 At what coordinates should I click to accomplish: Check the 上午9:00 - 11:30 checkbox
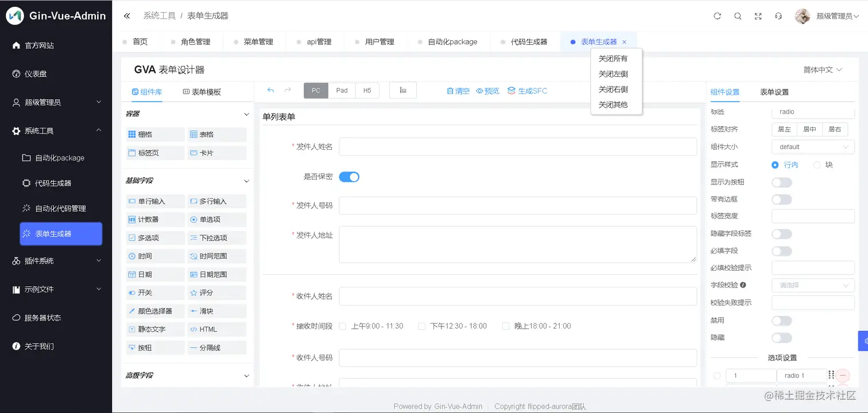pos(343,326)
